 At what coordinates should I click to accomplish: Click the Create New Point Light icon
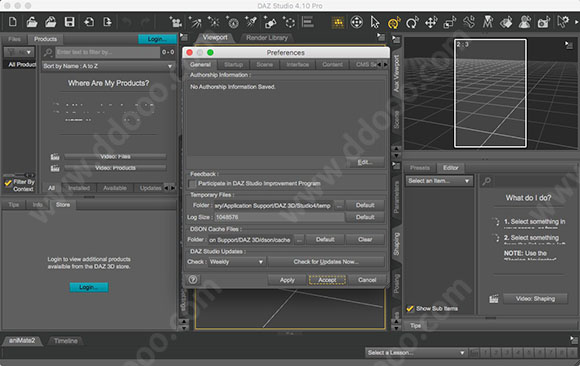coord(214,23)
